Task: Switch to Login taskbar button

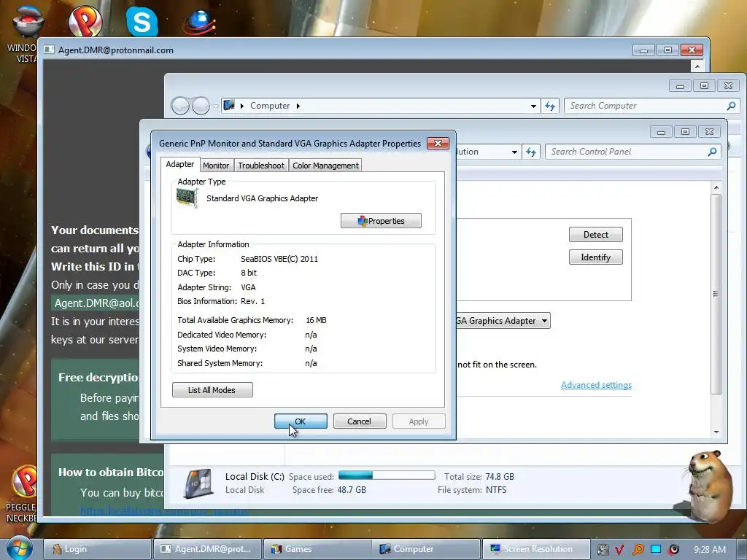Action: click(x=97, y=549)
